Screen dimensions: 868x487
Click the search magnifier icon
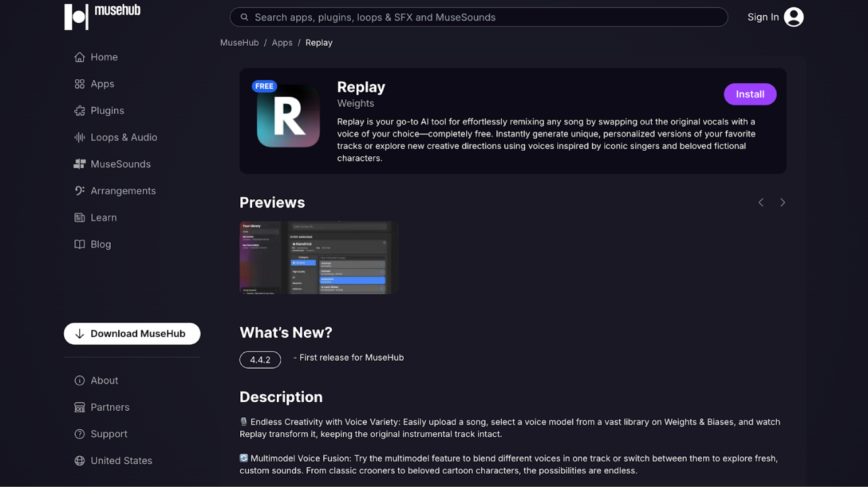(x=245, y=17)
